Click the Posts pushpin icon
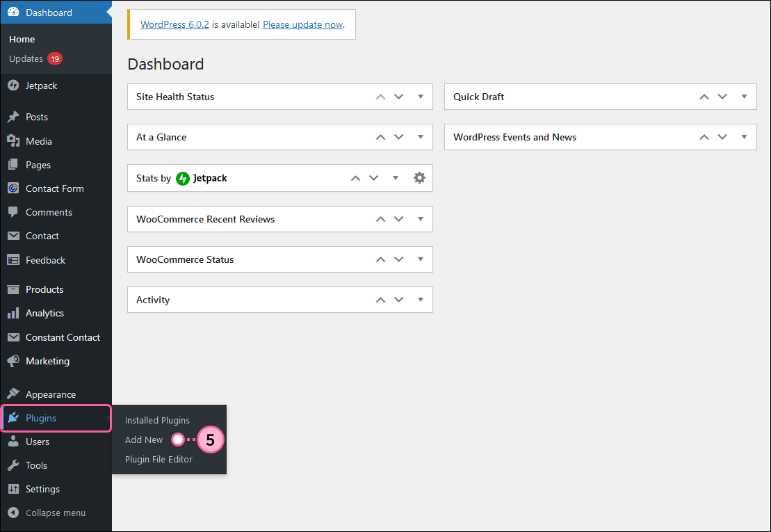 click(x=13, y=117)
